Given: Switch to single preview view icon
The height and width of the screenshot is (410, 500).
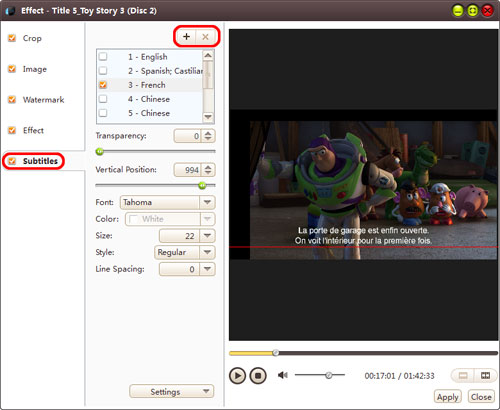Looking at the screenshot, I should pyautogui.click(x=463, y=376).
